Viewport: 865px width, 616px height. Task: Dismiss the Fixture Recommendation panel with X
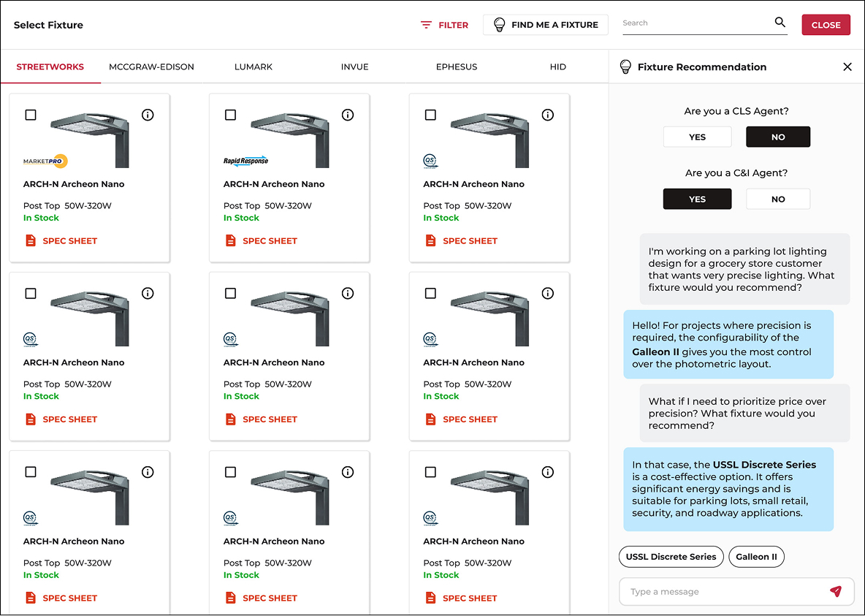[x=847, y=66]
